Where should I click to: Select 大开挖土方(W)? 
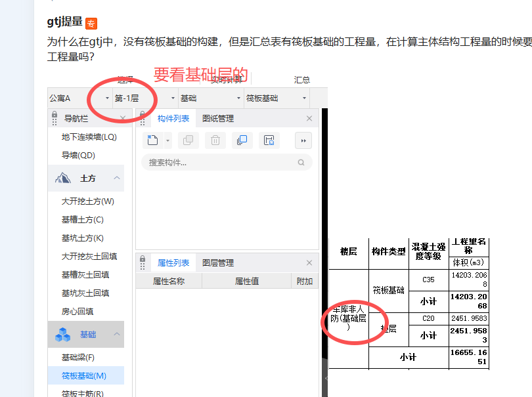[x=88, y=201]
